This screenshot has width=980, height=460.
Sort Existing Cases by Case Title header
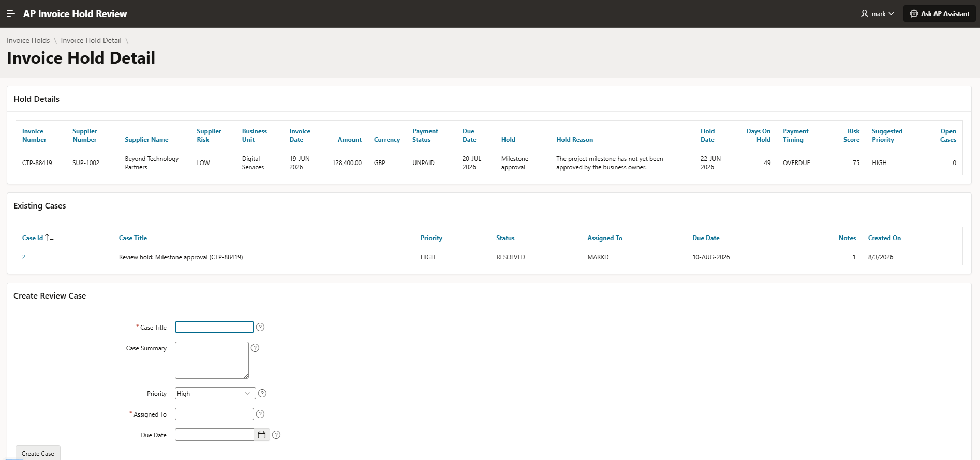133,238
